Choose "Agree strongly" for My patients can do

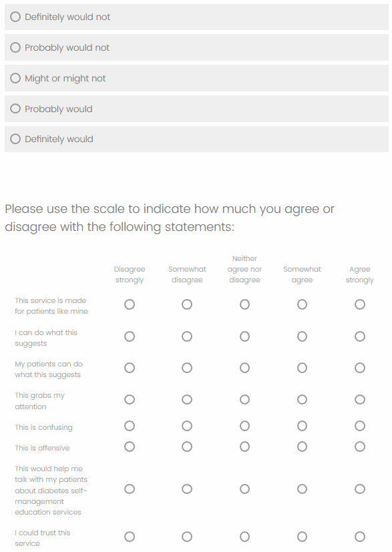[x=359, y=368]
